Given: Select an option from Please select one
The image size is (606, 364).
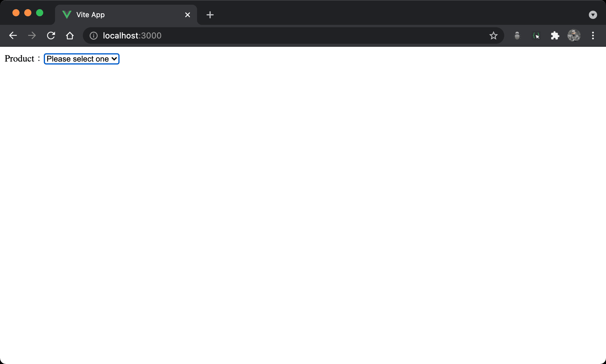Looking at the screenshot, I should click(81, 58).
